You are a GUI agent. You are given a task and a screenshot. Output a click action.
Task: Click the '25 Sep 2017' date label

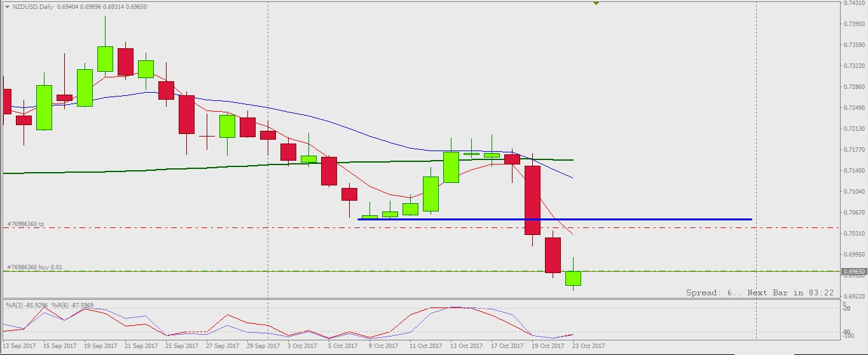click(x=181, y=346)
